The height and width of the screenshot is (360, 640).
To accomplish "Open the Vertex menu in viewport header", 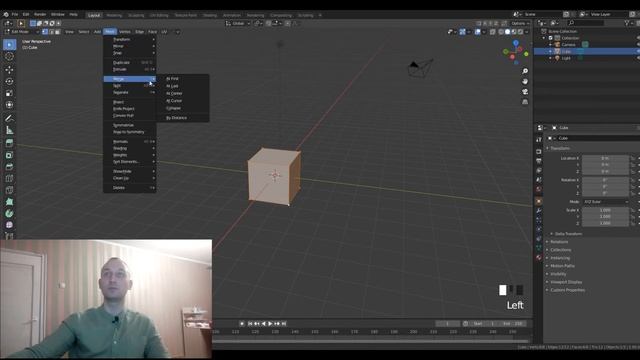I will coord(124,32).
